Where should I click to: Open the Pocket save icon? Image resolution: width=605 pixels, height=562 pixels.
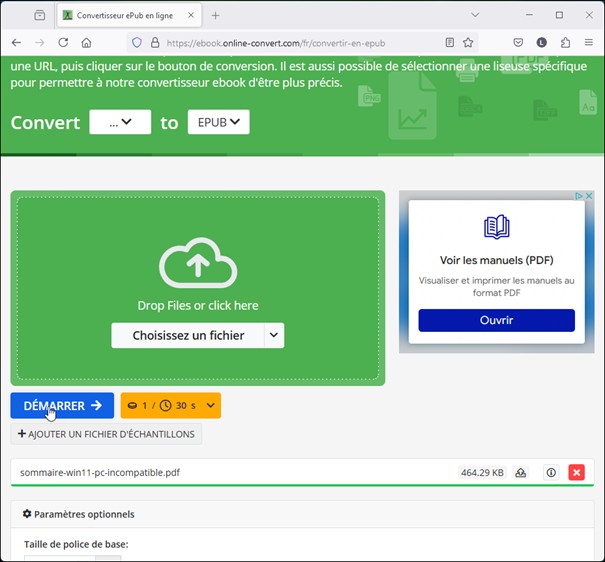tap(518, 43)
